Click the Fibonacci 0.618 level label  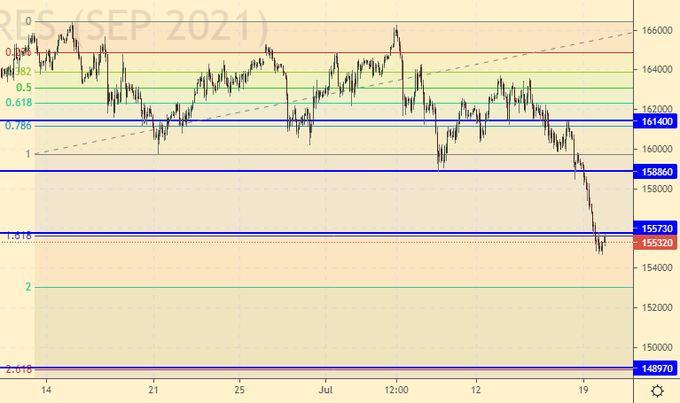(x=19, y=103)
